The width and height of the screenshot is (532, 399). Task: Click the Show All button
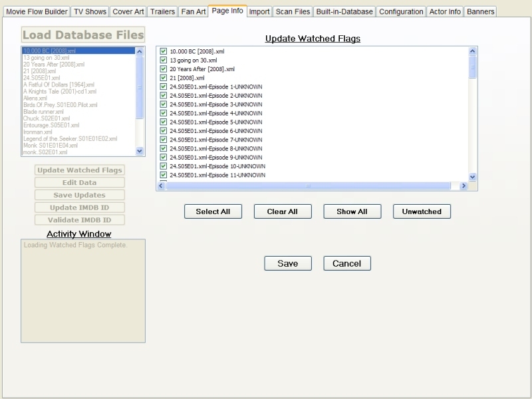point(352,211)
